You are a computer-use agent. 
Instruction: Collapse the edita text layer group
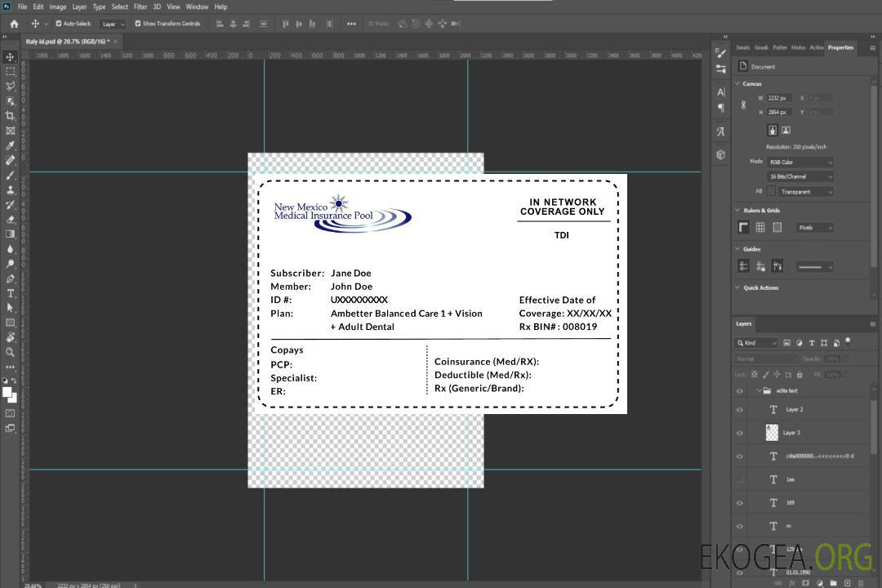pos(759,390)
